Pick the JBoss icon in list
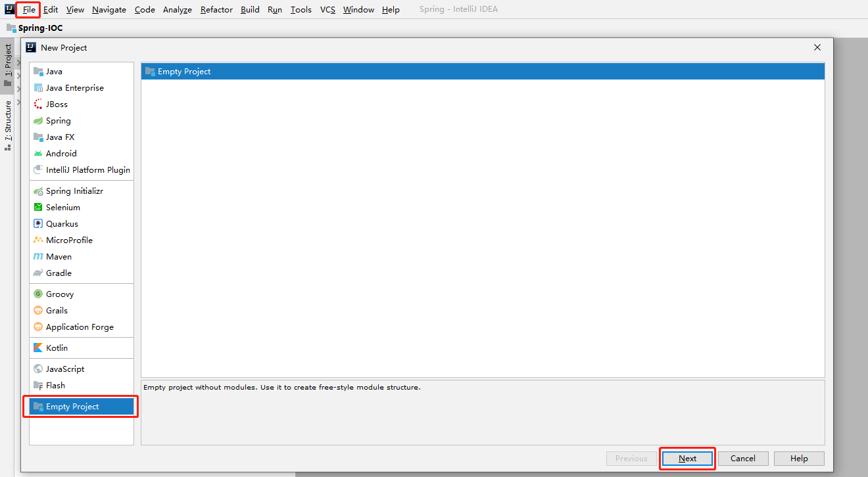The width and height of the screenshot is (868, 477). pos(38,104)
